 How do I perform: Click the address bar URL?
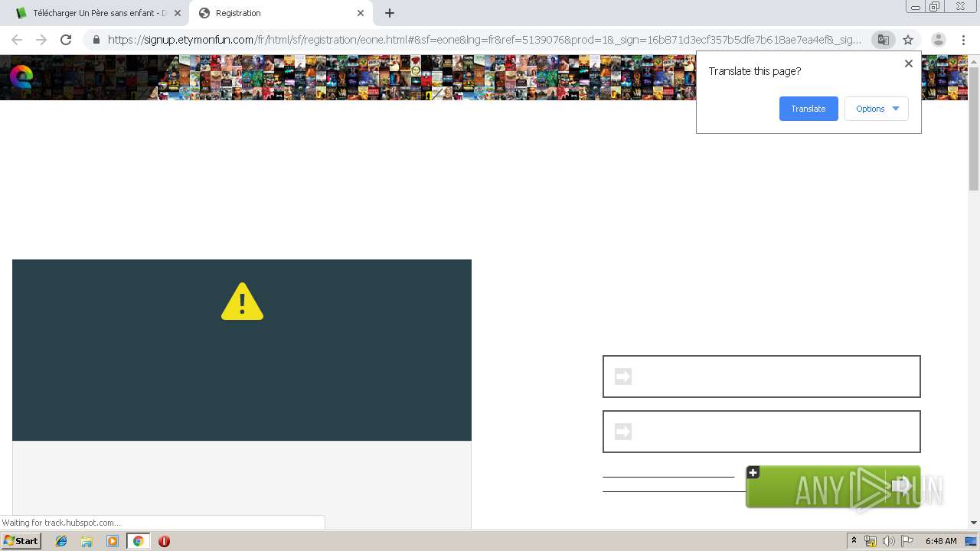484,40
